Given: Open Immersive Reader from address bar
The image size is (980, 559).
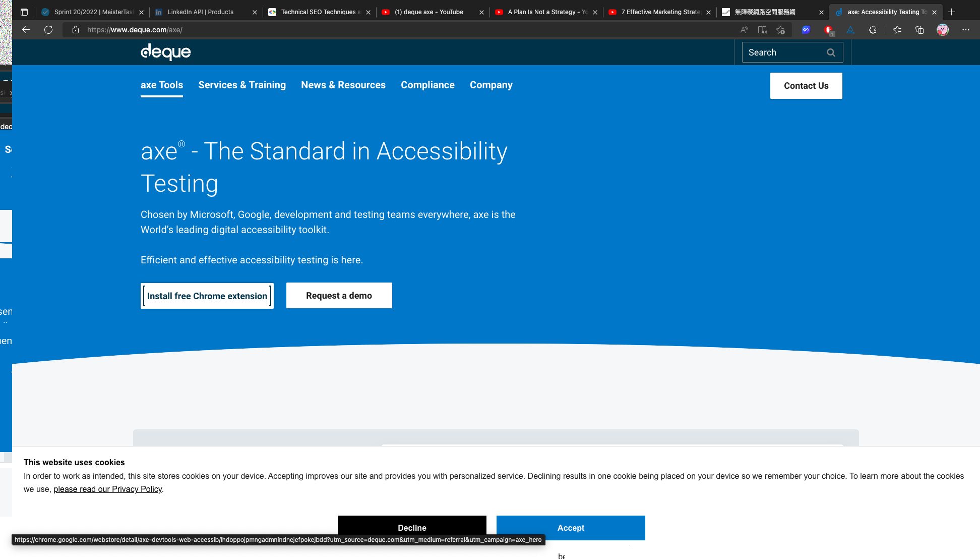Looking at the screenshot, I should coord(762,30).
